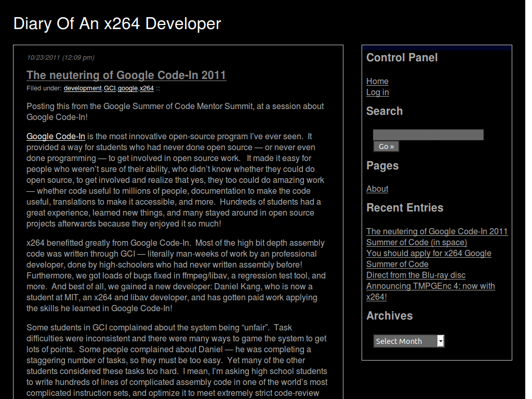Click the 'Control Panel' sidebar heading
Viewport: 532px width, 399px height.
click(x=402, y=58)
